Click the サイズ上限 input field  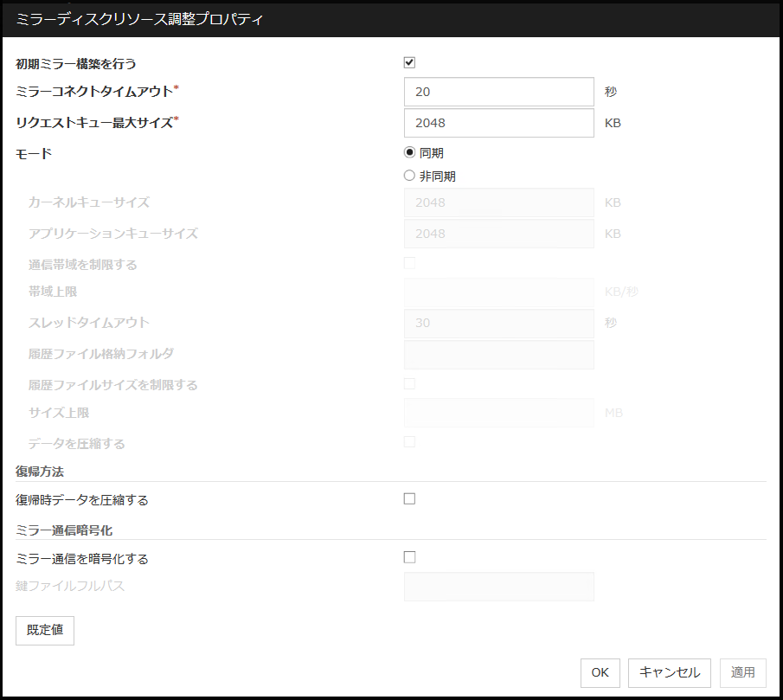tap(498, 413)
